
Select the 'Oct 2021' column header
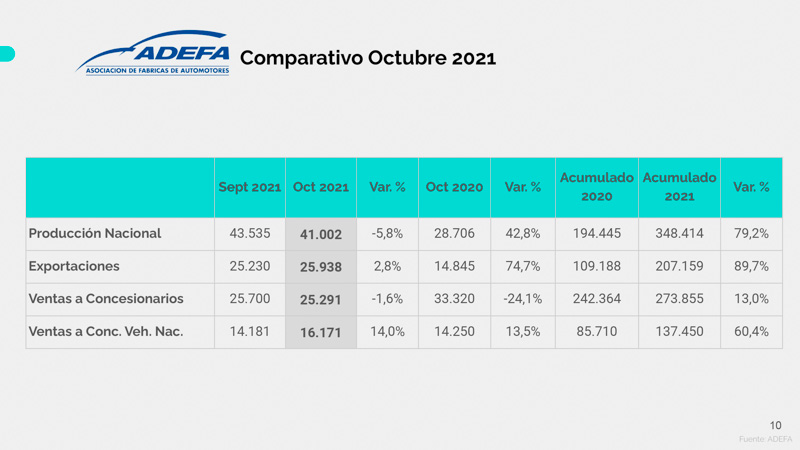[x=321, y=187]
